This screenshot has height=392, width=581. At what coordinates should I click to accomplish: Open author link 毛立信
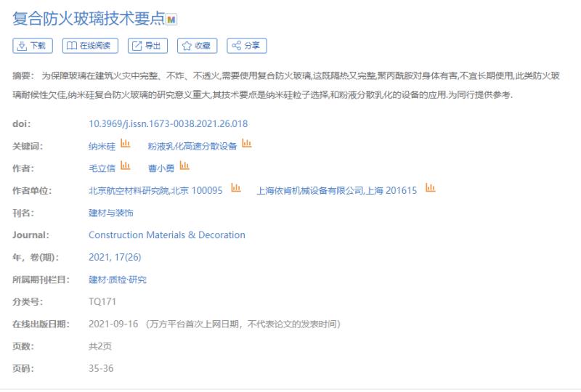(102, 168)
